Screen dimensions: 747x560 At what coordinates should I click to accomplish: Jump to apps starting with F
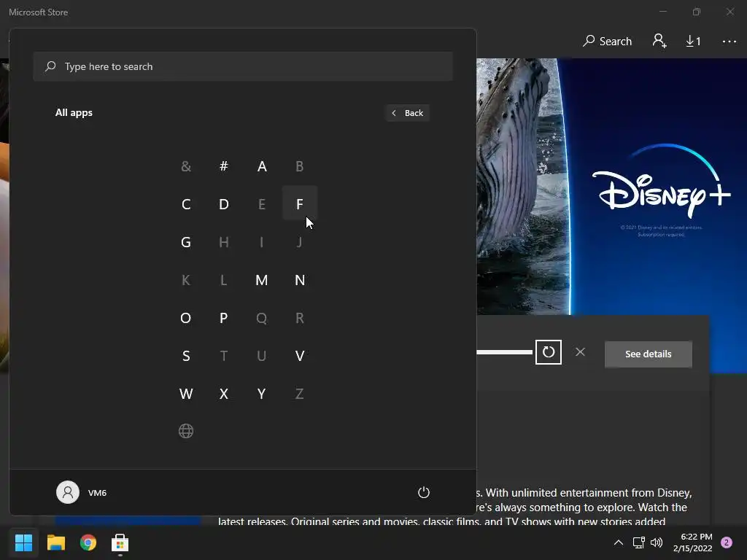(x=300, y=204)
